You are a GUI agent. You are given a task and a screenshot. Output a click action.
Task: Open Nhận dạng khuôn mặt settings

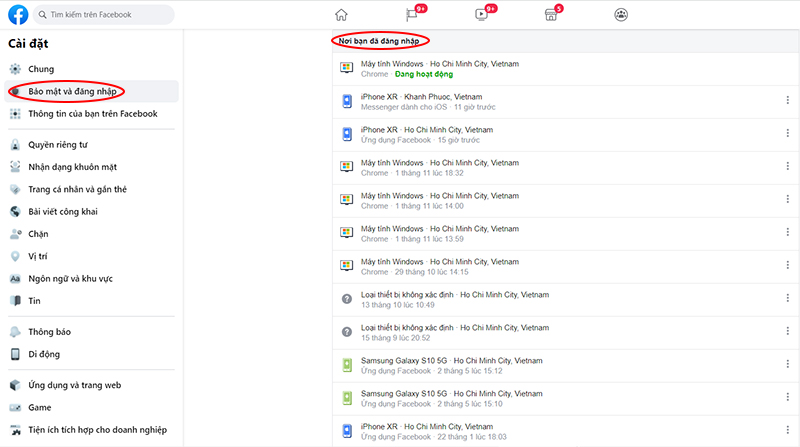click(x=91, y=167)
